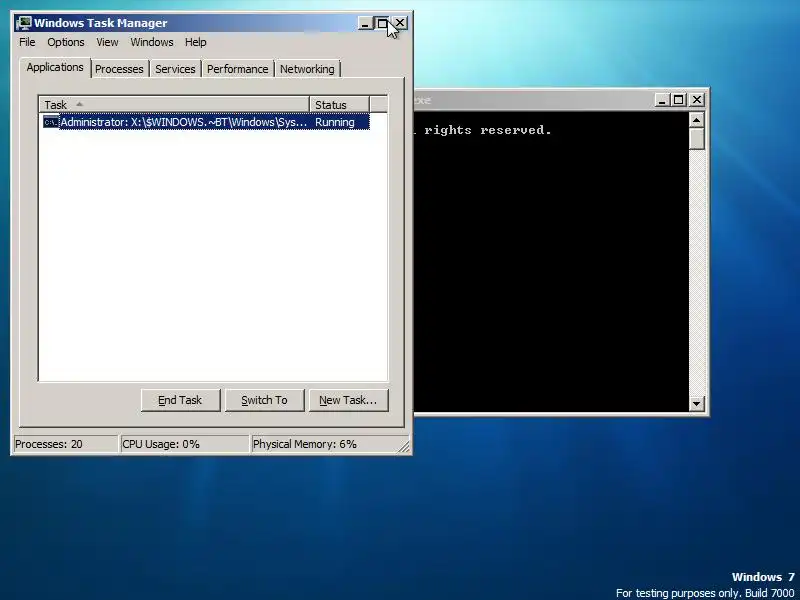The image size is (800, 600).
Task: Click inside the black command prompt area
Action: 551,261
